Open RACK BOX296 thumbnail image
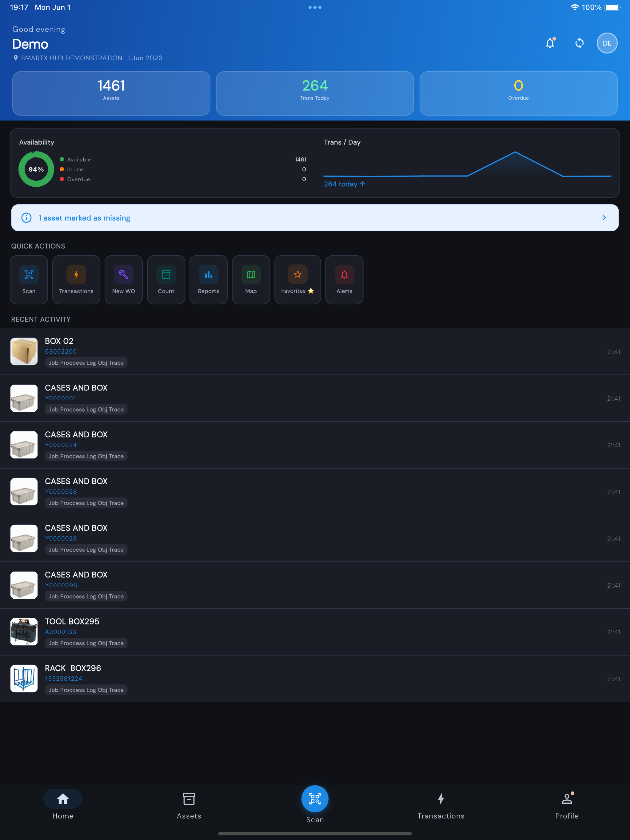 (24, 678)
